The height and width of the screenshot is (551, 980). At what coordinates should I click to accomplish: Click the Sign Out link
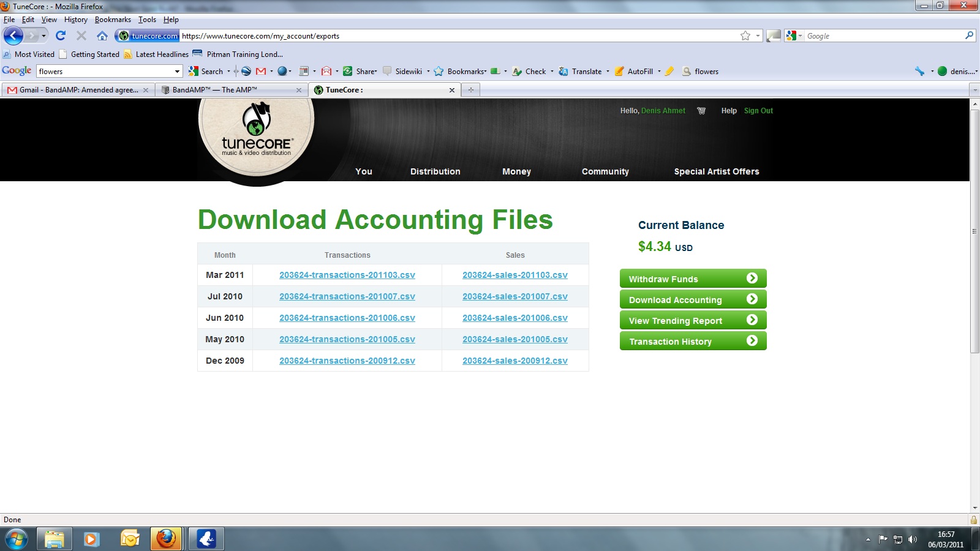tap(758, 111)
